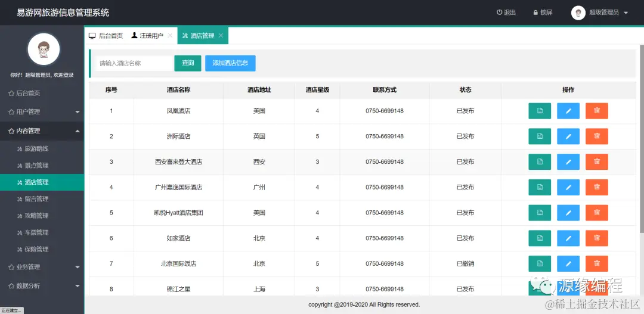
Task: Open 留言管理 in the sidebar
Action: click(x=42, y=199)
